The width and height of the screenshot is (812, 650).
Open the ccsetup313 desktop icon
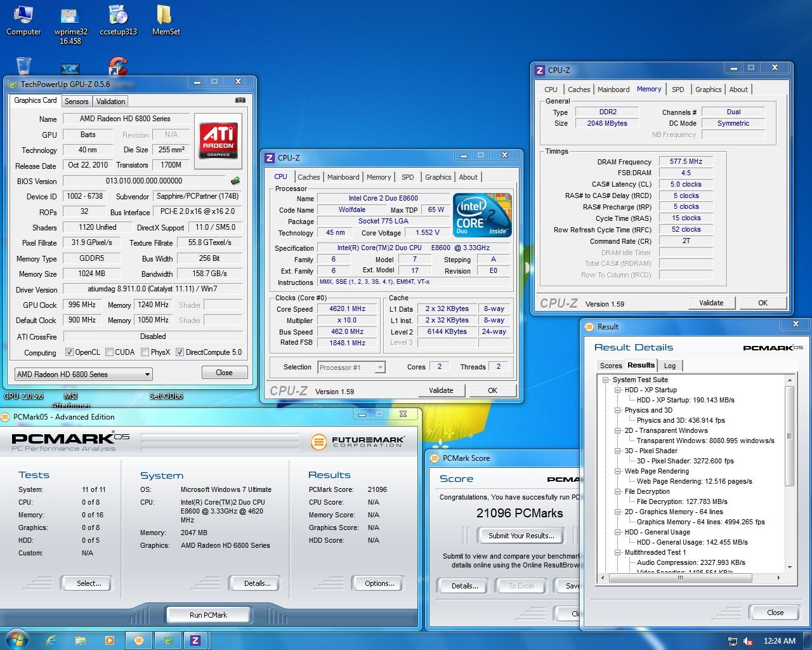pyautogui.click(x=118, y=20)
